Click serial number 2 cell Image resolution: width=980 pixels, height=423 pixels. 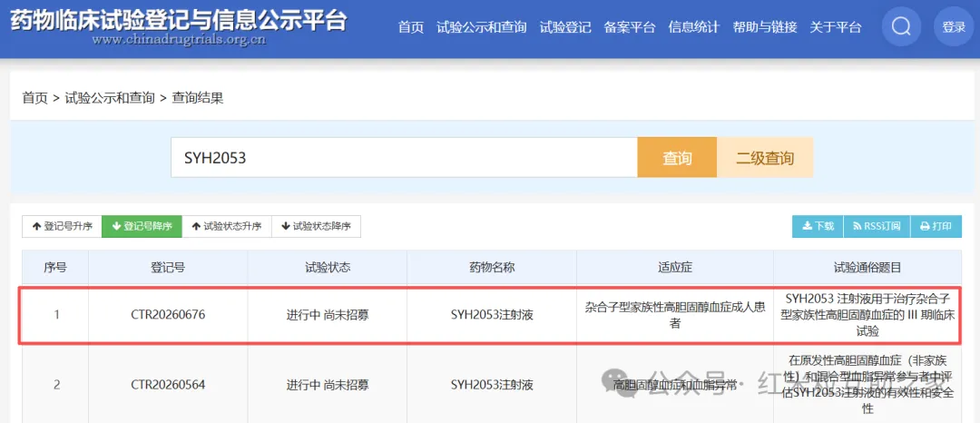coord(55,385)
